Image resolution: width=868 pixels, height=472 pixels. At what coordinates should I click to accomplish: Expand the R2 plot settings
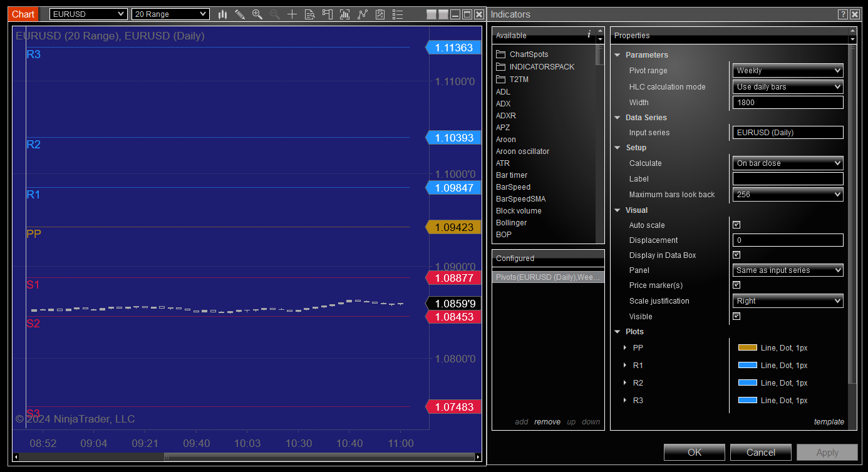click(x=625, y=383)
